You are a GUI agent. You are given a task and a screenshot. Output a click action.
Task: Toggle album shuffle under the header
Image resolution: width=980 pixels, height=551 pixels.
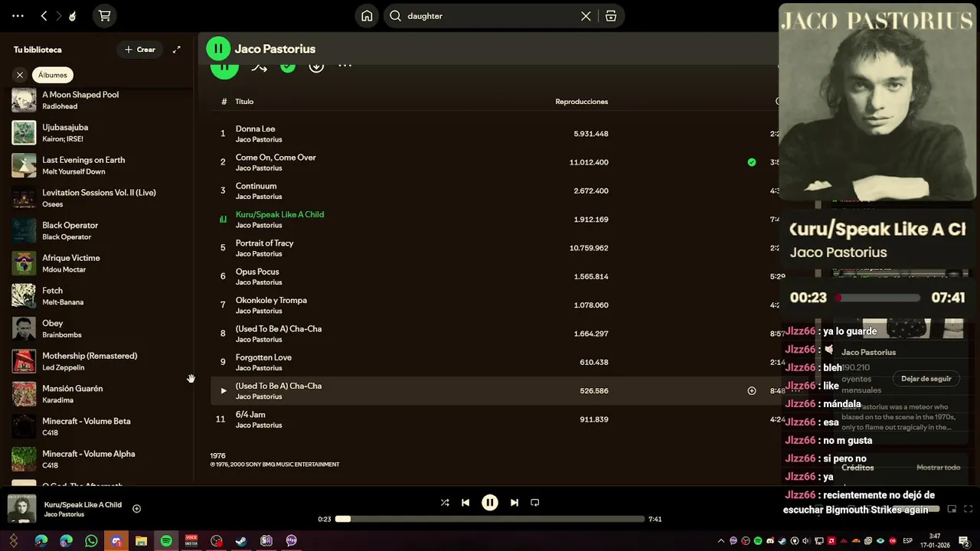(x=260, y=67)
